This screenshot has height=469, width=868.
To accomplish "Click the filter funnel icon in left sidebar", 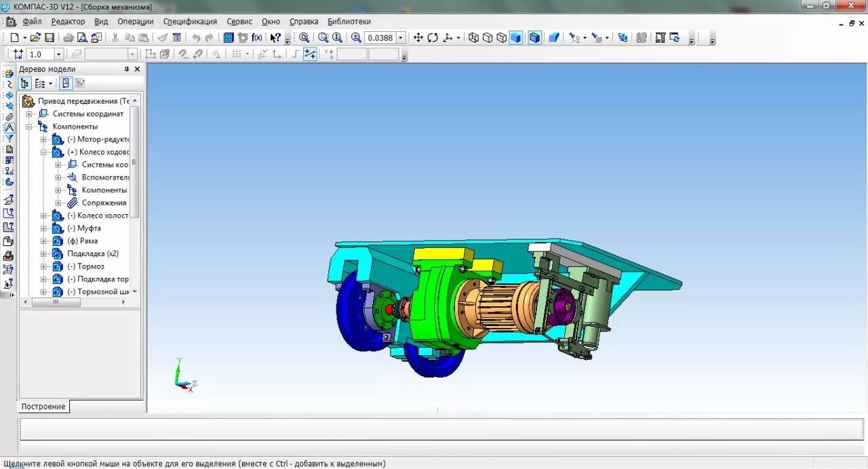I will click(x=9, y=138).
